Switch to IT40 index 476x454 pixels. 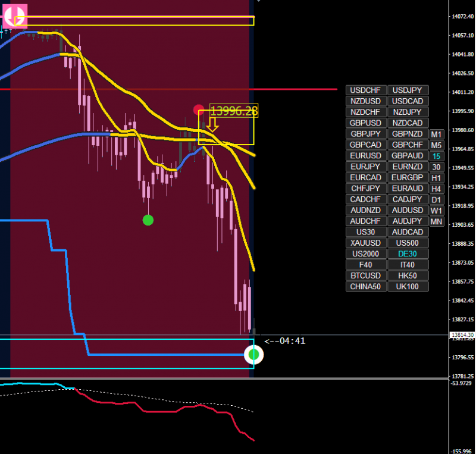click(x=408, y=265)
